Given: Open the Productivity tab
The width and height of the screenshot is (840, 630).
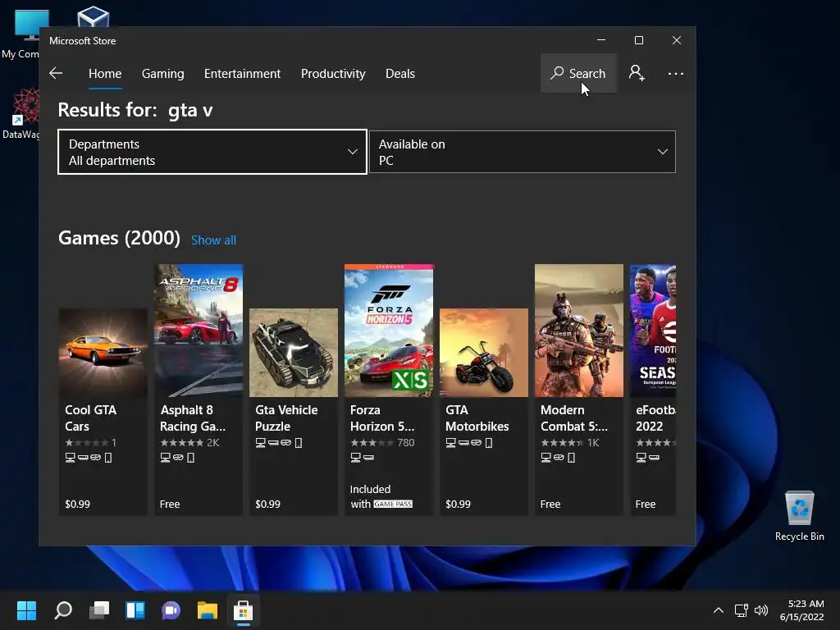Looking at the screenshot, I should point(333,73).
